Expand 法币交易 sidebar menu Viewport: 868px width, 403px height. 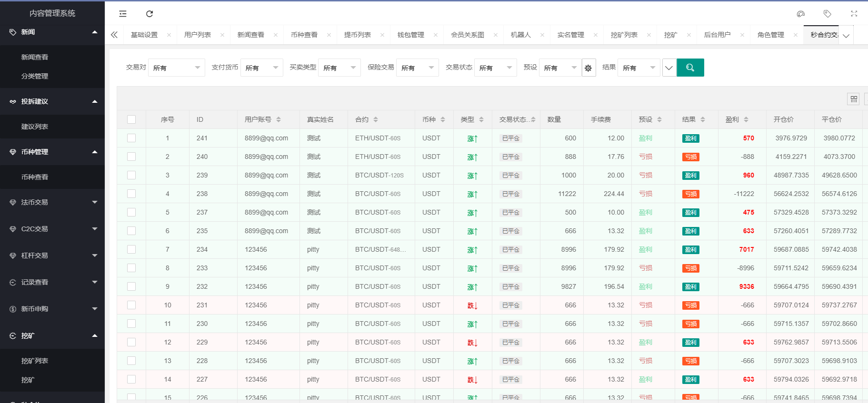tap(52, 202)
